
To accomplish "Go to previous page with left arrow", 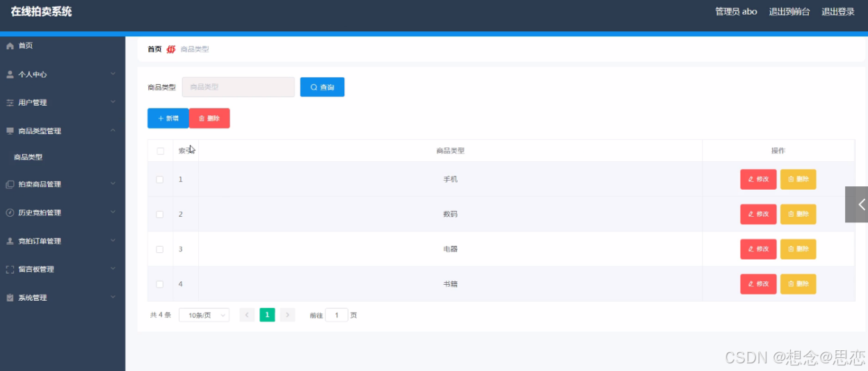I will click(247, 315).
